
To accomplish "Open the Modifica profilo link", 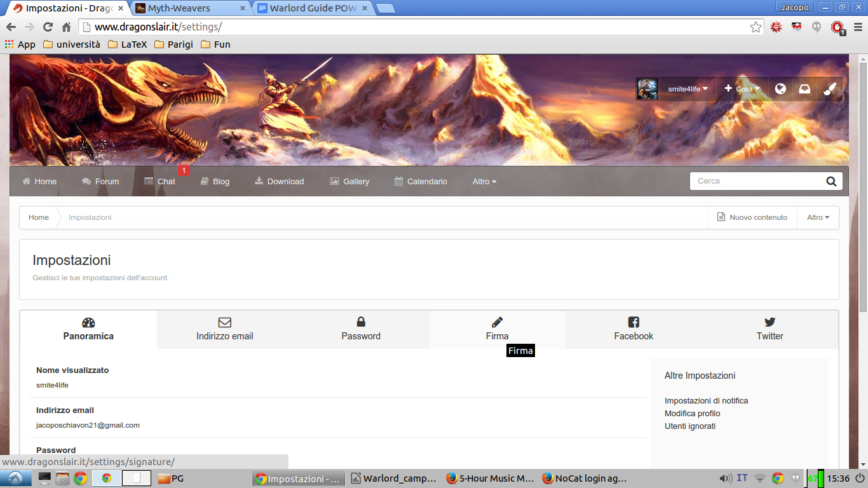I will (692, 414).
